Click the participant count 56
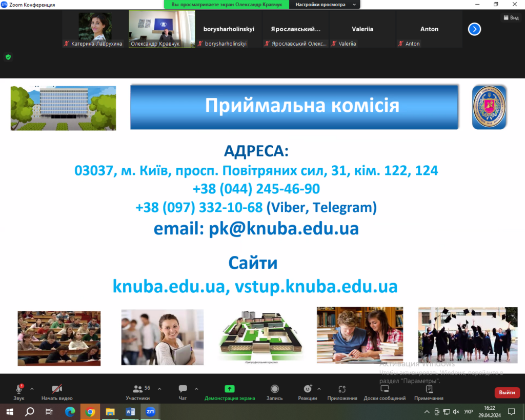The height and width of the screenshot is (420, 525). coord(147,388)
